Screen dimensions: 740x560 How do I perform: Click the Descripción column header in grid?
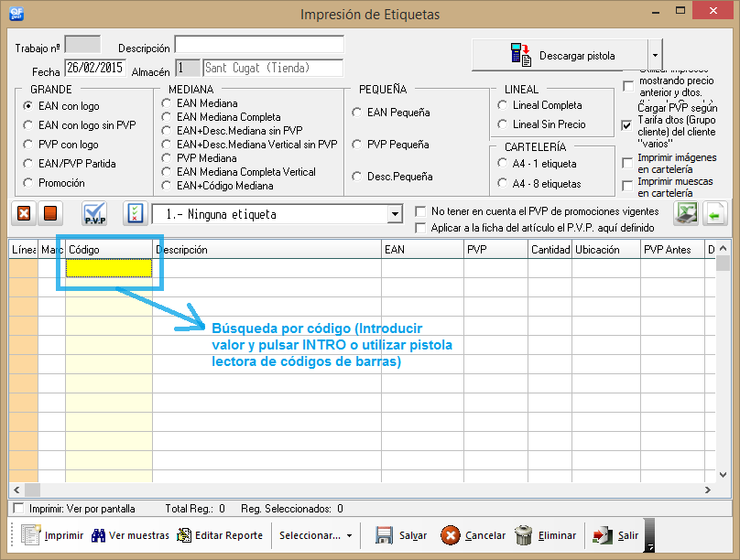267,250
